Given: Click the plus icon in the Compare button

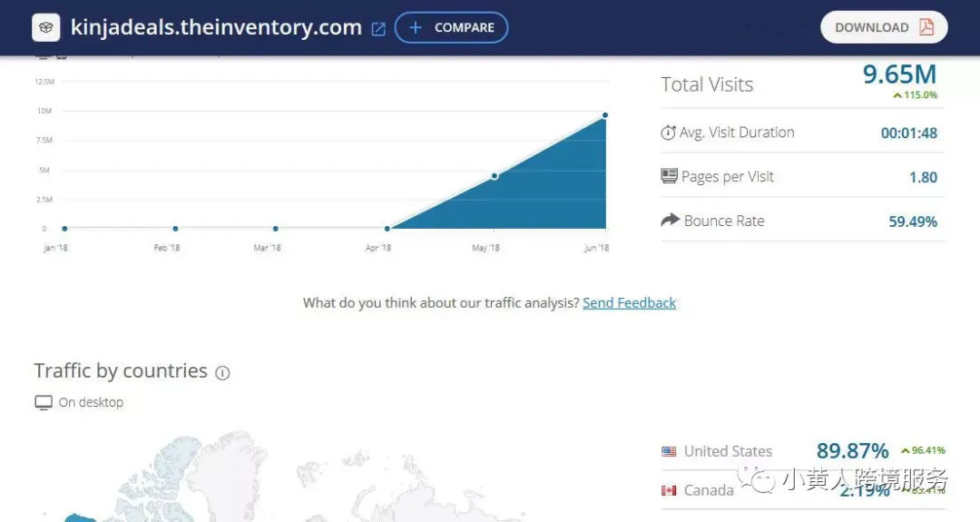Looking at the screenshot, I should 415,27.
